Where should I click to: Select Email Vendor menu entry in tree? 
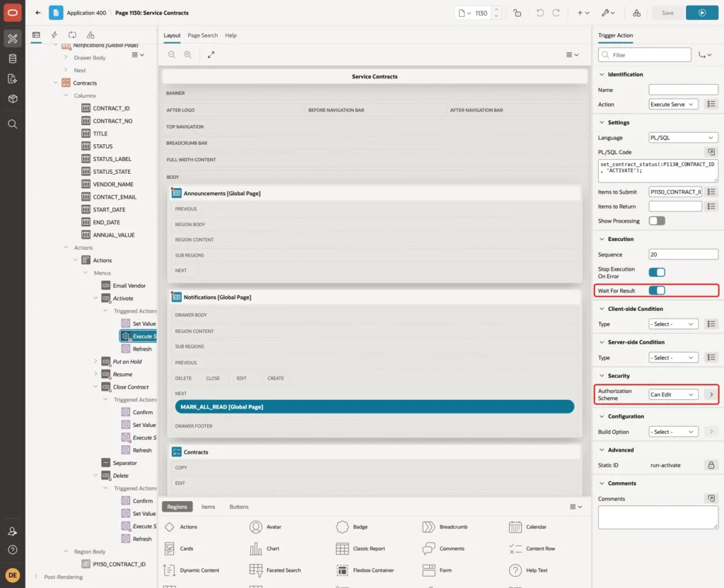[129, 286]
